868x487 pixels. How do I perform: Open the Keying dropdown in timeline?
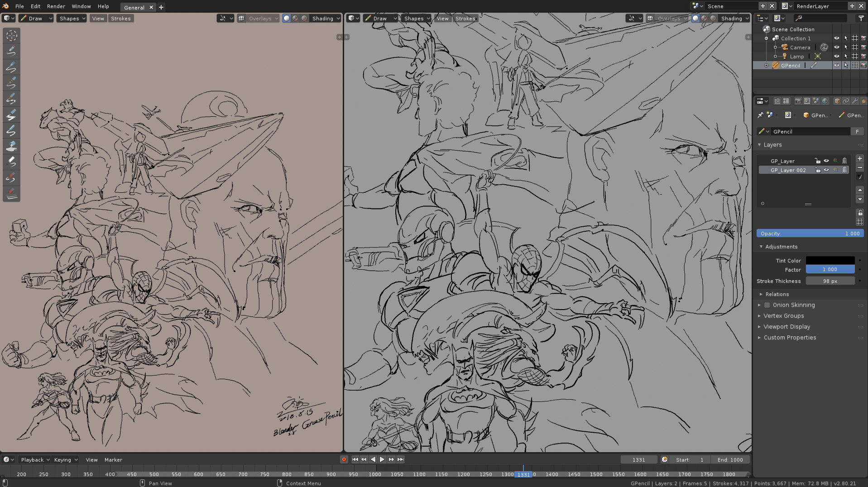click(x=65, y=459)
